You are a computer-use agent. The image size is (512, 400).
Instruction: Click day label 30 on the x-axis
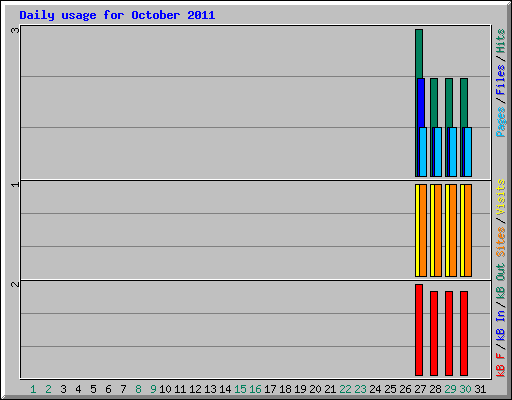(x=465, y=389)
